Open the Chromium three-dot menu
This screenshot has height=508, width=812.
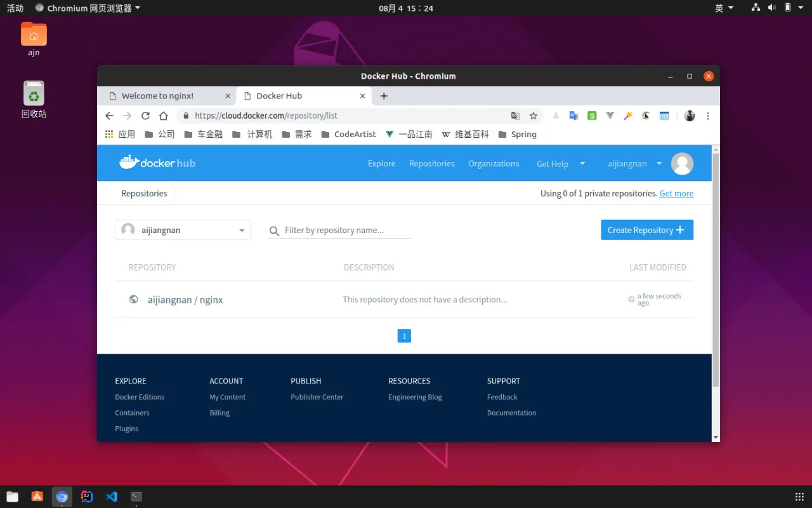[708, 116]
